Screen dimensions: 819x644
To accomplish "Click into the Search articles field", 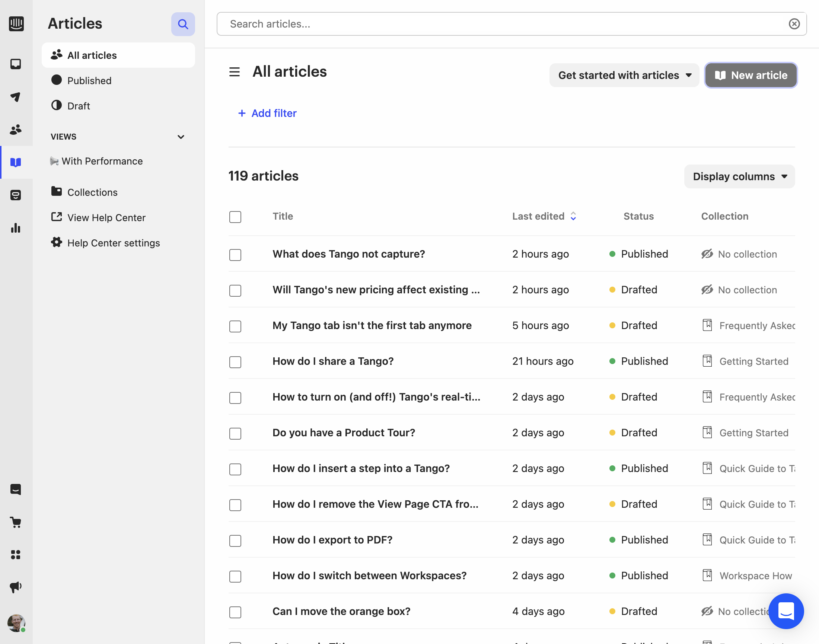I will pyautogui.click(x=511, y=24).
